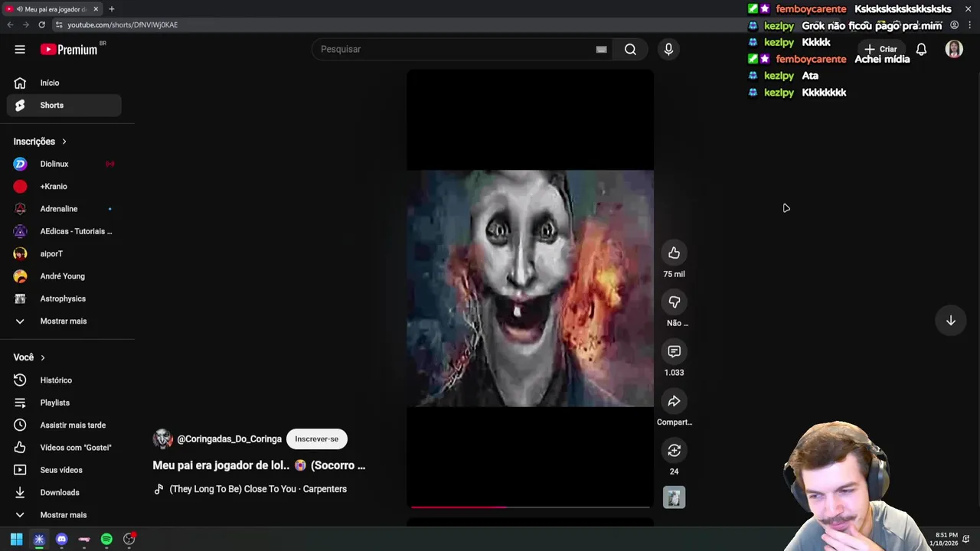
Task: Dislike the short with thumbs down
Action: (x=674, y=302)
